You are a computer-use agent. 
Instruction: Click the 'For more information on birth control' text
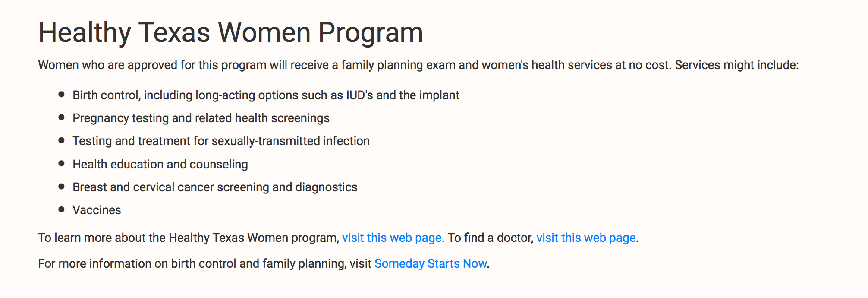pos(204,264)
